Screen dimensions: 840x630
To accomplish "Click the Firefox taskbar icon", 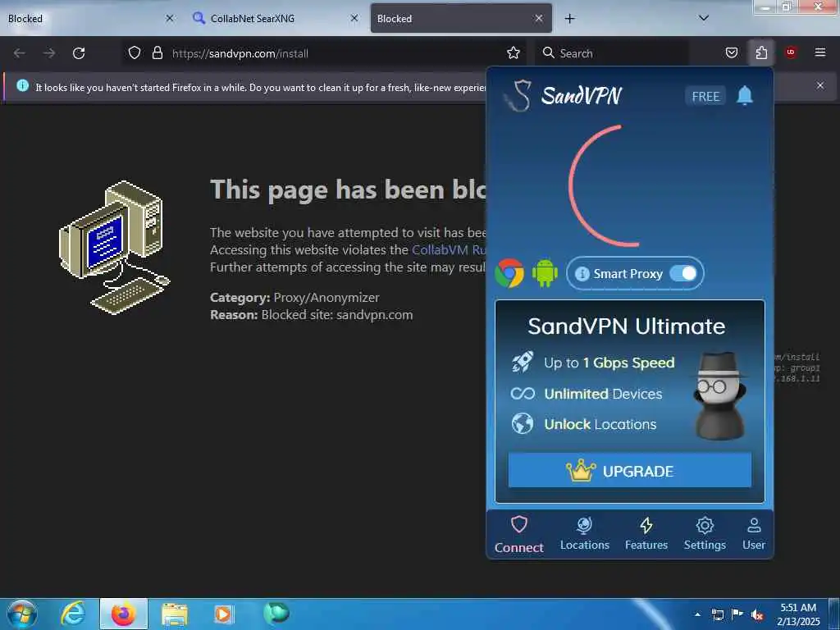I will pos(124,614).
